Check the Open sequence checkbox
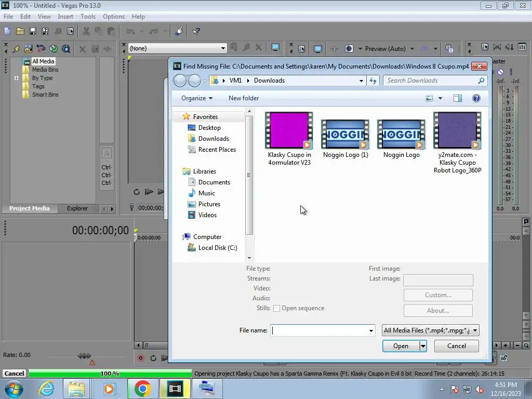532x399 pixels. [276, 309]
